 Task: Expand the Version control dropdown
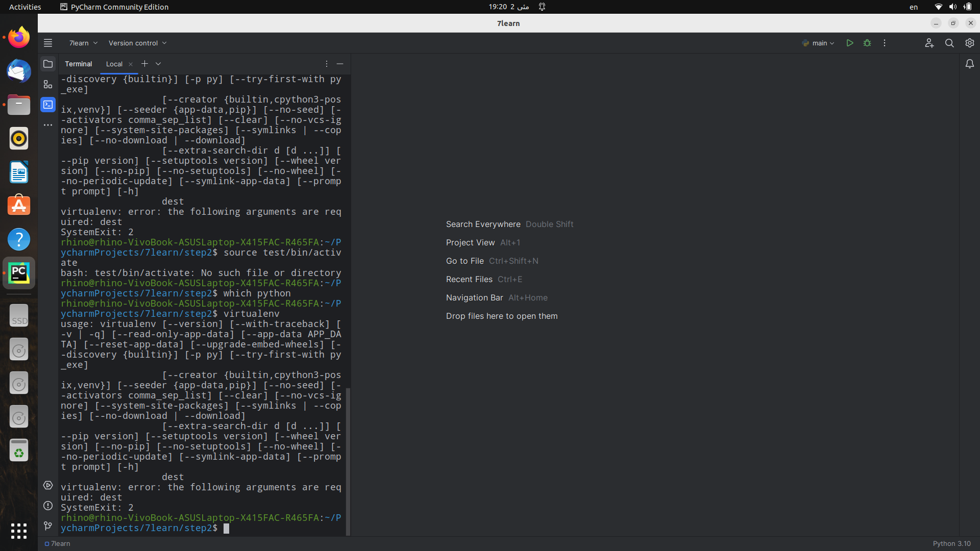[137, 43]
